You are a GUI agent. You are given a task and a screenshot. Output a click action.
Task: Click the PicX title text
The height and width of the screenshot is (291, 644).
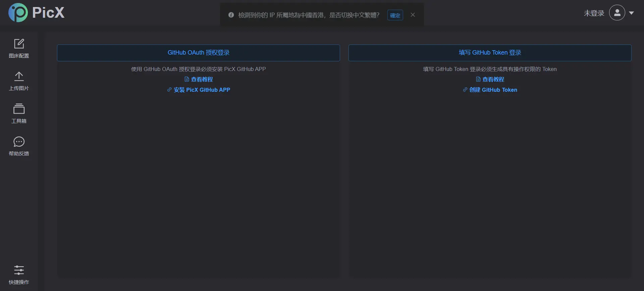click(48, 13)
